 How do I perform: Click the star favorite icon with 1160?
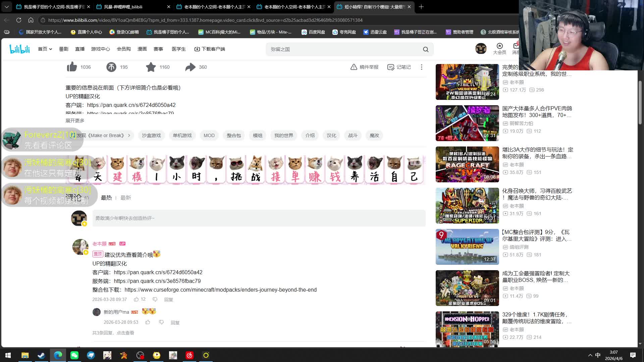point(151,67)
